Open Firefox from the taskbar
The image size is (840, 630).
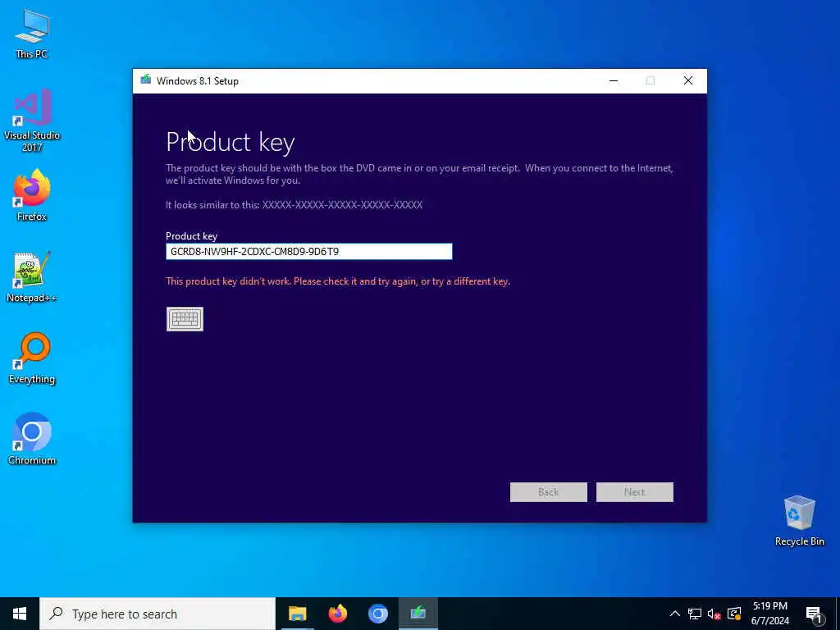[337, 614]
